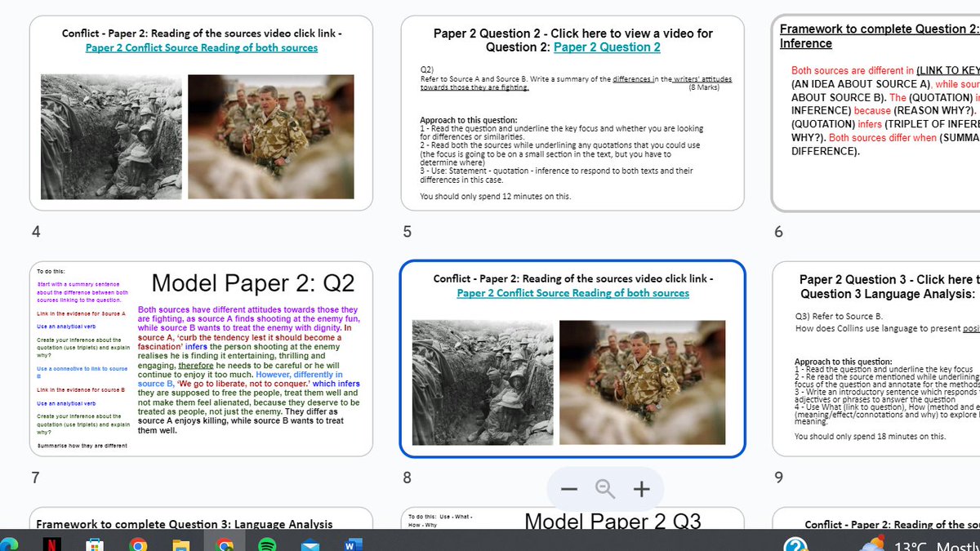Viewport: 980px width, 551px height.
Task: Click the trench soldiers photo on slide 8
Action: pos(482,382)
